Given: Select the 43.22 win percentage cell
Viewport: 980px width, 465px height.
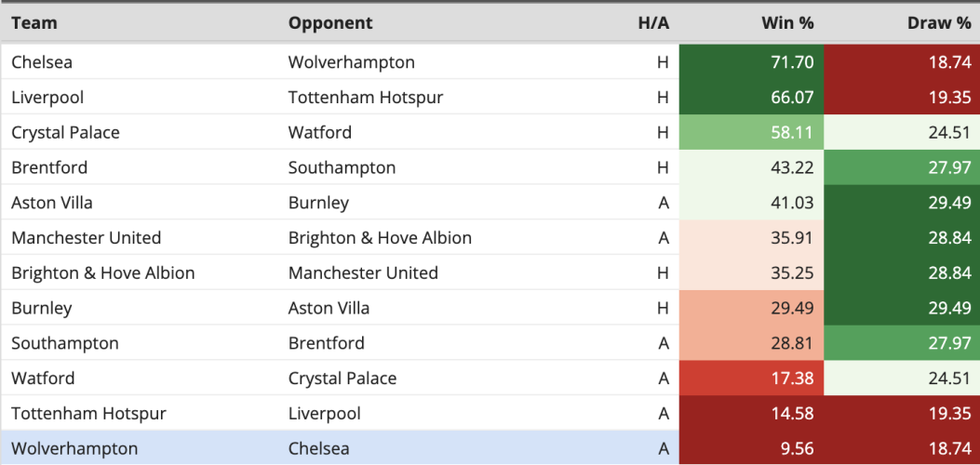Looking at the screenshot, I should tap(751, 167).
